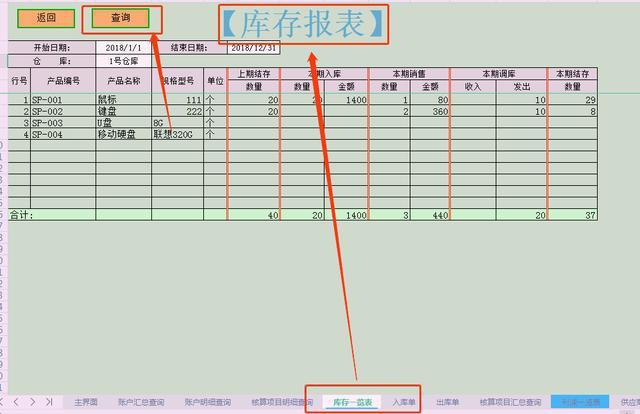
Task: Go to the next sheet tab arrow
Action: coord(33,402)
